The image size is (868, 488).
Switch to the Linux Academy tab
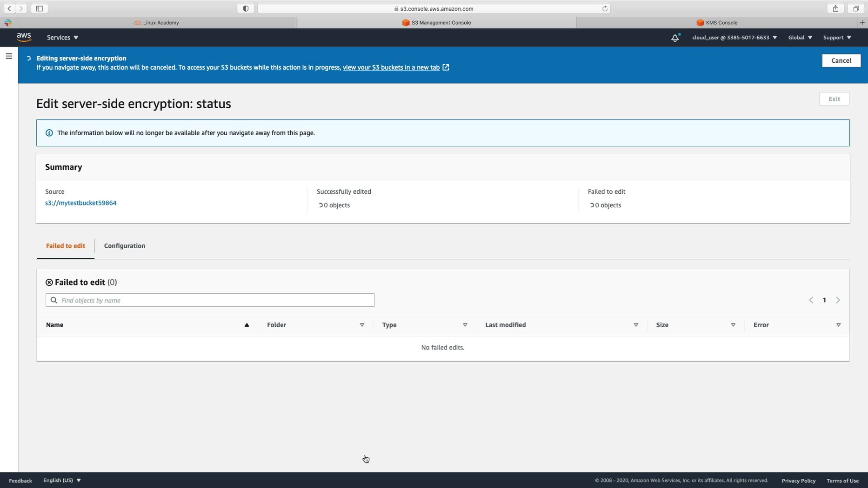click(x=156, y=22)
